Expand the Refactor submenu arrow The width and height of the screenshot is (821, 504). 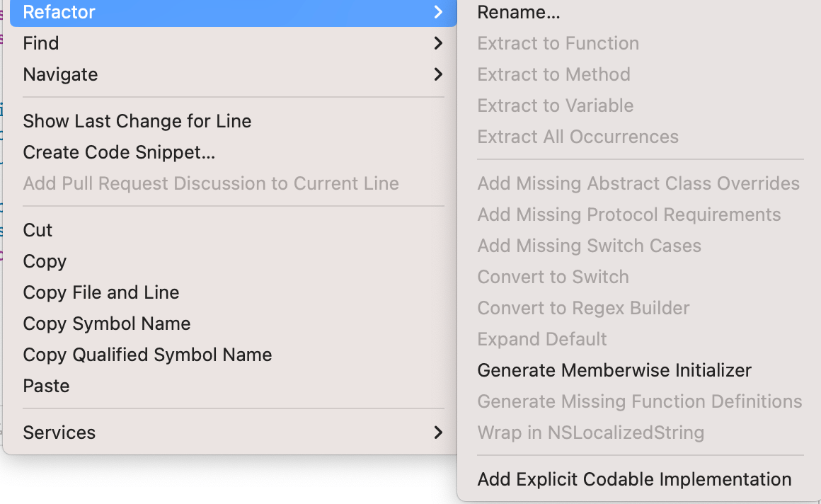(x=438, y=12)
